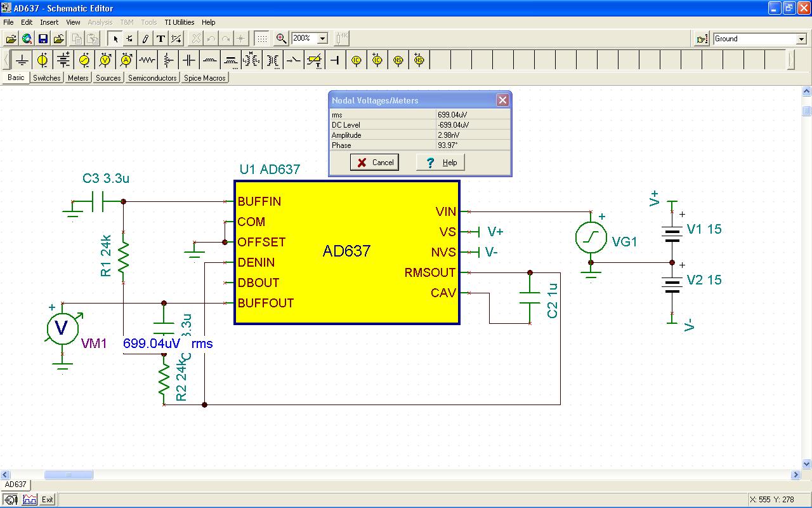Click Cancel in Nodal Voltages/Meters dialog
Image resolution: width=812 pixels, height=508 pixels.
(x=376, y=163)
